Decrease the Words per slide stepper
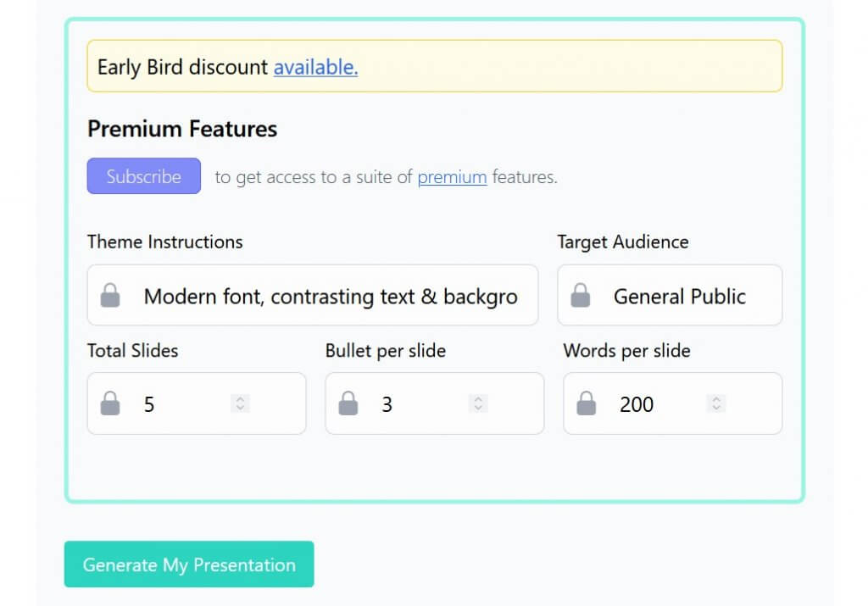Screen dimensions: 868x606 tap(716, 409)
